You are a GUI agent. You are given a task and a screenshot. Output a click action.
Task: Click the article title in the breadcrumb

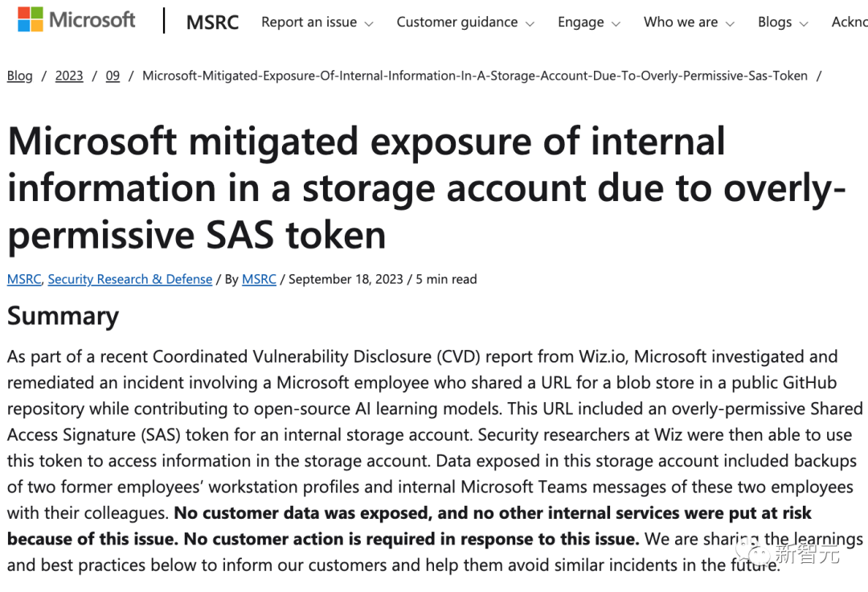click(474, 76)
